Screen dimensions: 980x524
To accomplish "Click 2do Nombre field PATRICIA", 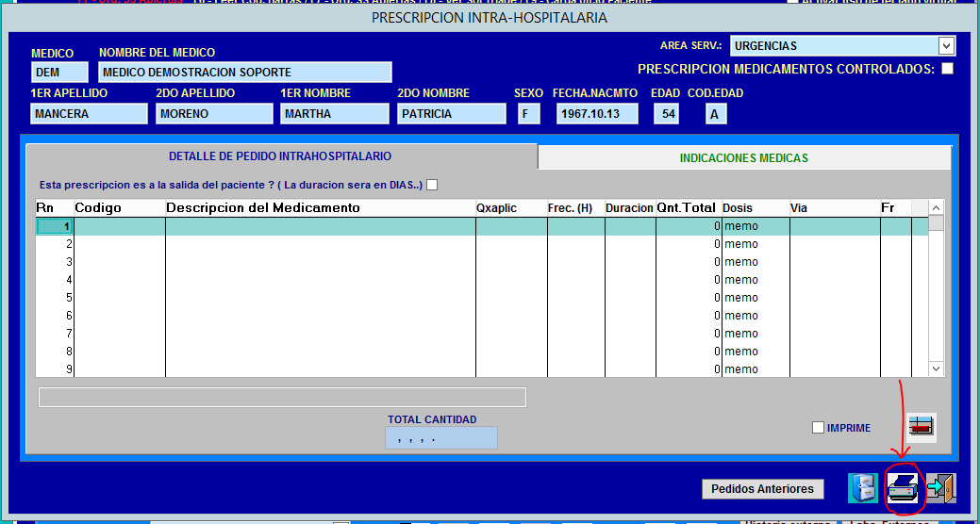I will 451,114.
